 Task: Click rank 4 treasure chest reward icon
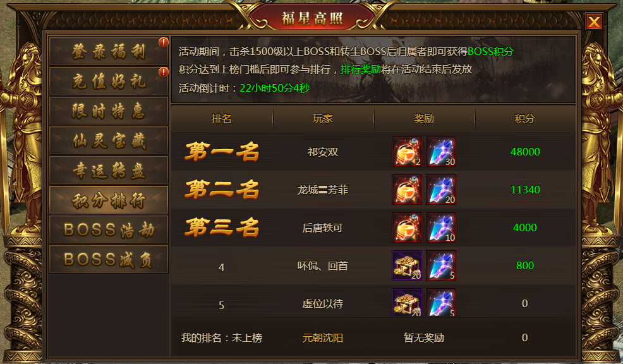click(x=407, y=265)
